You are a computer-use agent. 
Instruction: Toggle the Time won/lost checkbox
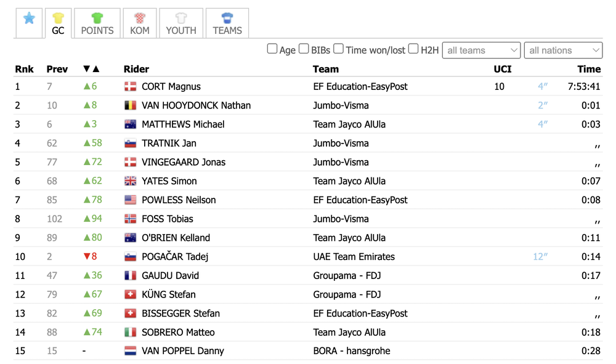[x=338, y=49]
